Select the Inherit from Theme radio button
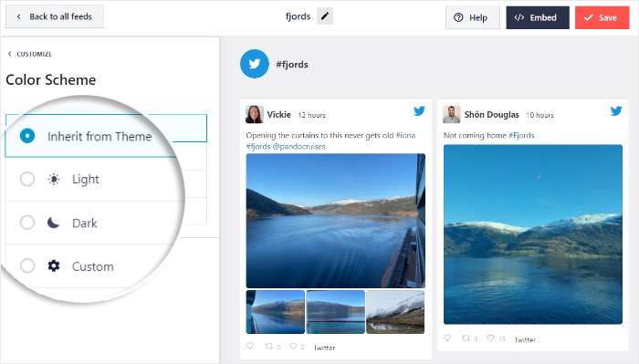Screen dimensions: 639x364 tap(27, 136)
